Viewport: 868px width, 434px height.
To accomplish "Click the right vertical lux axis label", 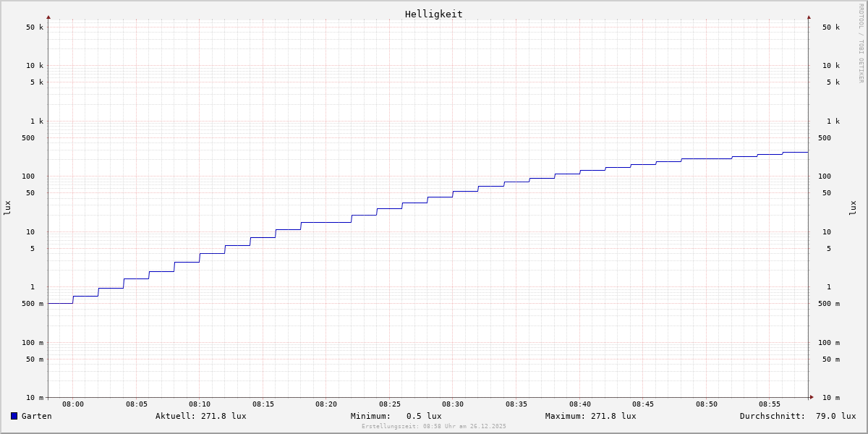I will click(x=853, y=208).
